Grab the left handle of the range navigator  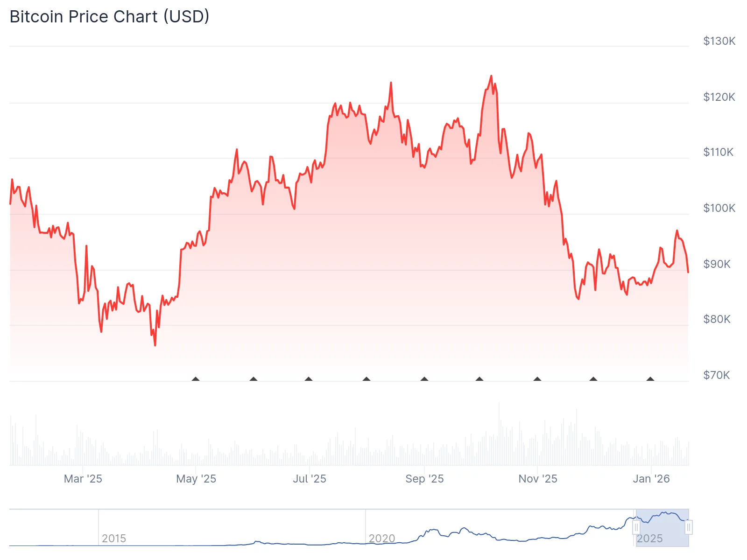(x=636, y=527)
